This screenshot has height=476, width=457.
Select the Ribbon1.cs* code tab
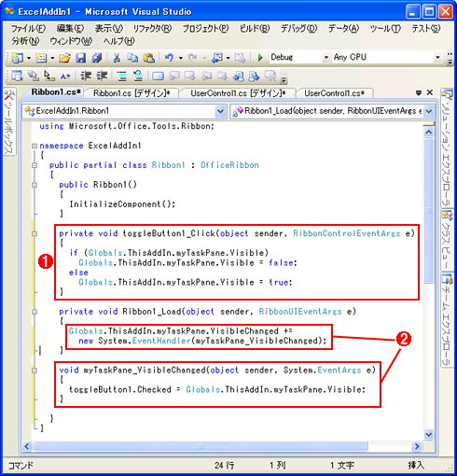pos(56,92)
